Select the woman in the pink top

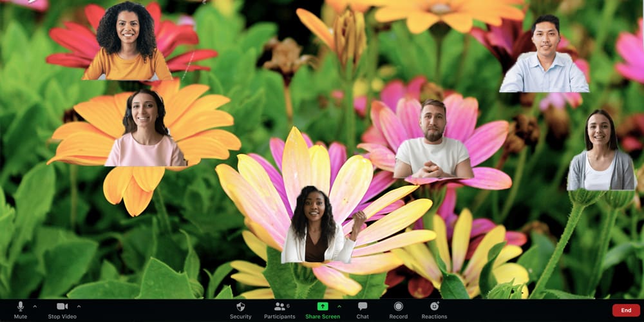pyautogui.click(x=146, y=131)
